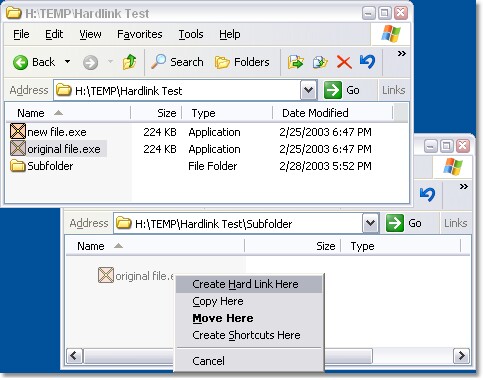The height and width of the screenshot is (380, 483).
Task: Open the Tools menu
Action: coord(191,34)
